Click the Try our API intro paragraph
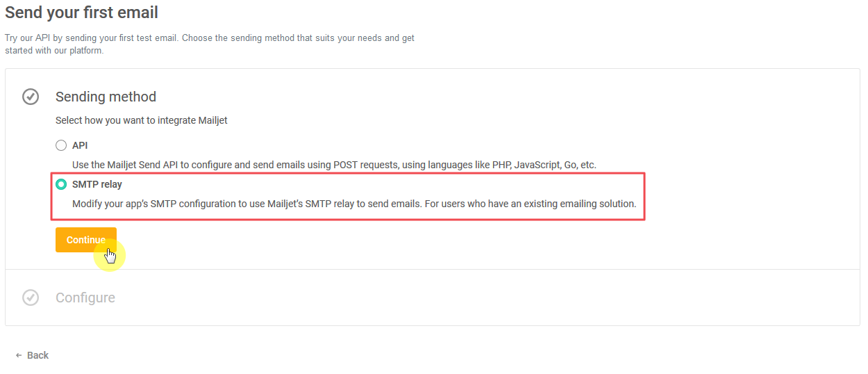This screenshot has width=868, height=374. 210,44
